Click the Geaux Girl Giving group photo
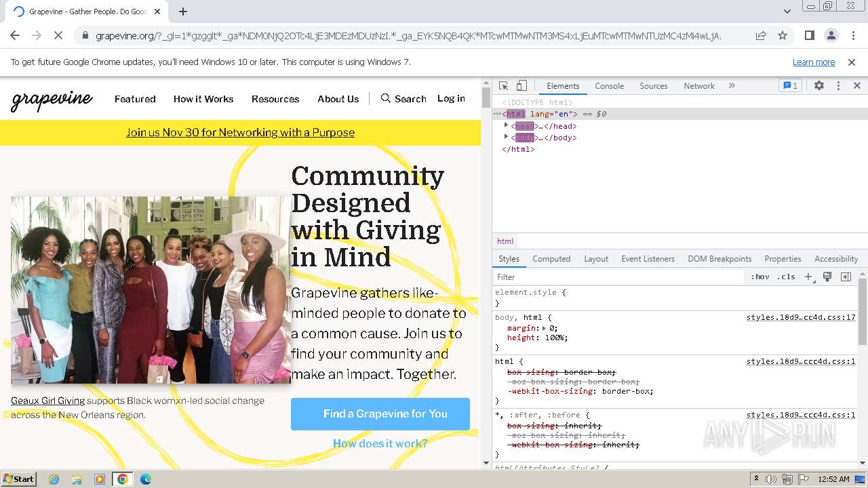 [151, 290]
